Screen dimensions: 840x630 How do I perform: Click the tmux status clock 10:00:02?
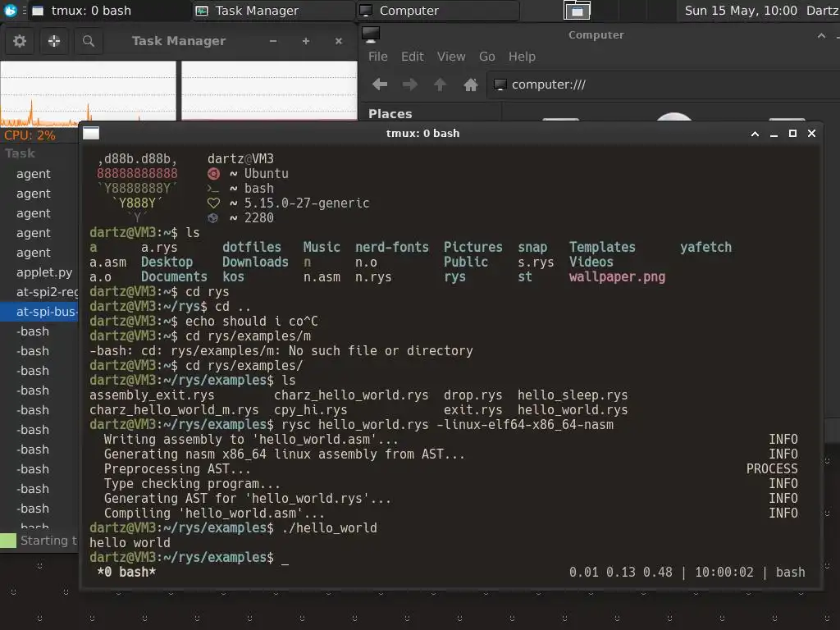pyautogui.click(x=724, y=572)
